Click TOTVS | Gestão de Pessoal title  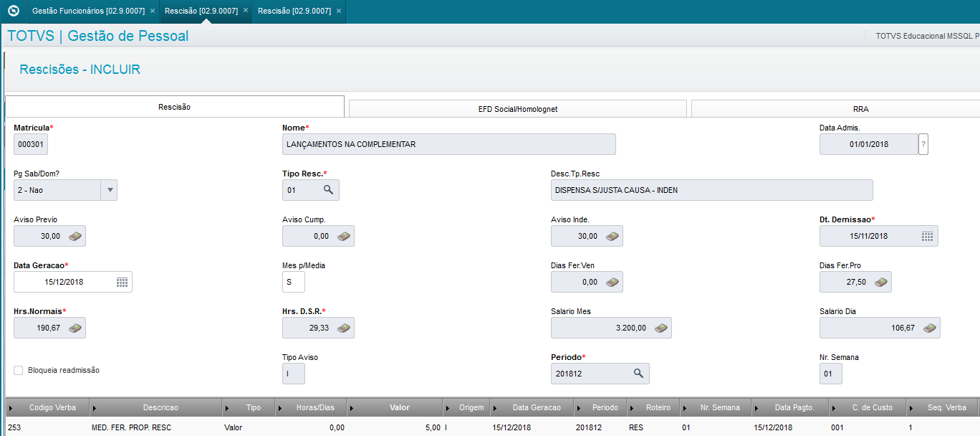coord(98,36)
